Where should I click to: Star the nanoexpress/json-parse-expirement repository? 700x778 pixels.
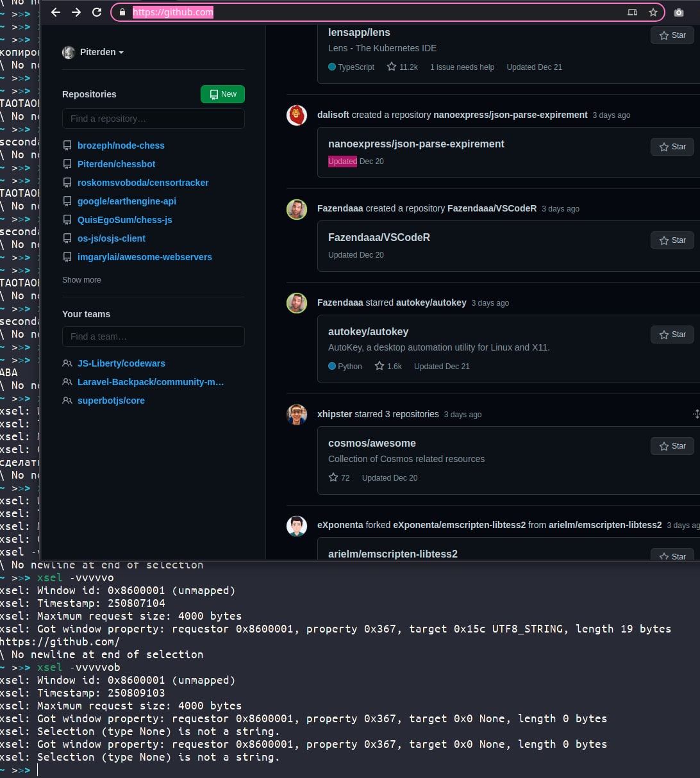[672, 147]
